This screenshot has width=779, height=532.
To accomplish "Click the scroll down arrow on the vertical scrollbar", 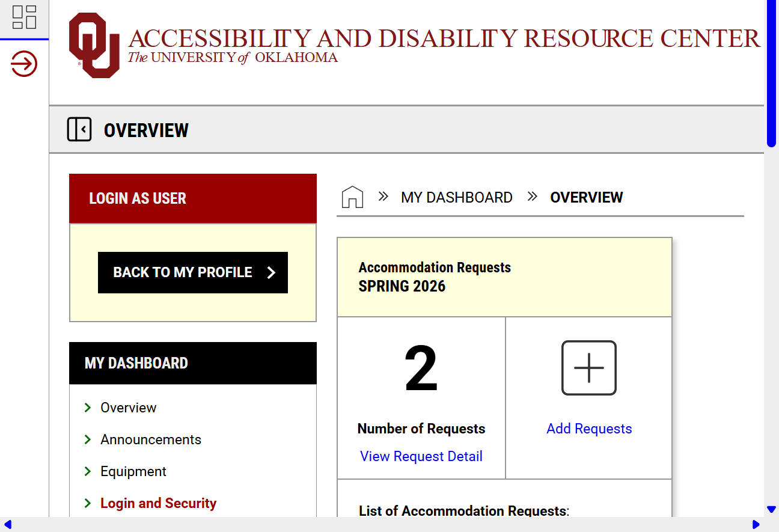I will (x=771, y=510).
